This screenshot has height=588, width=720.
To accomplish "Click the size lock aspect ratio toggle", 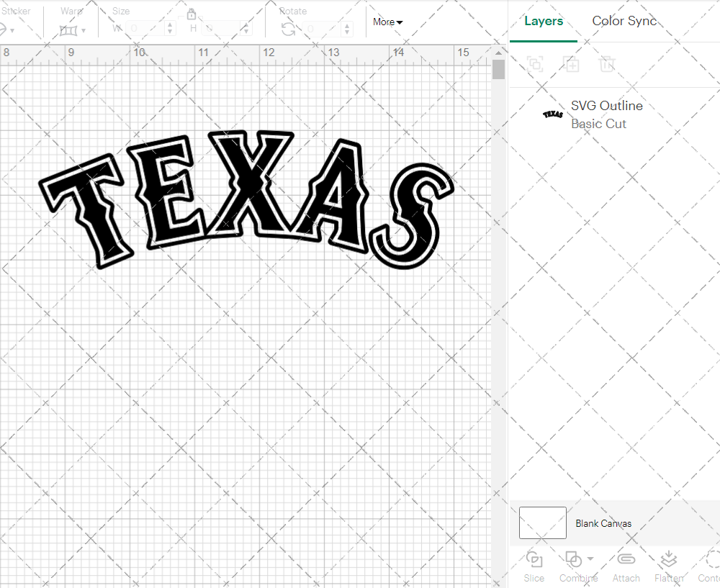I will [x=192, y=14].
